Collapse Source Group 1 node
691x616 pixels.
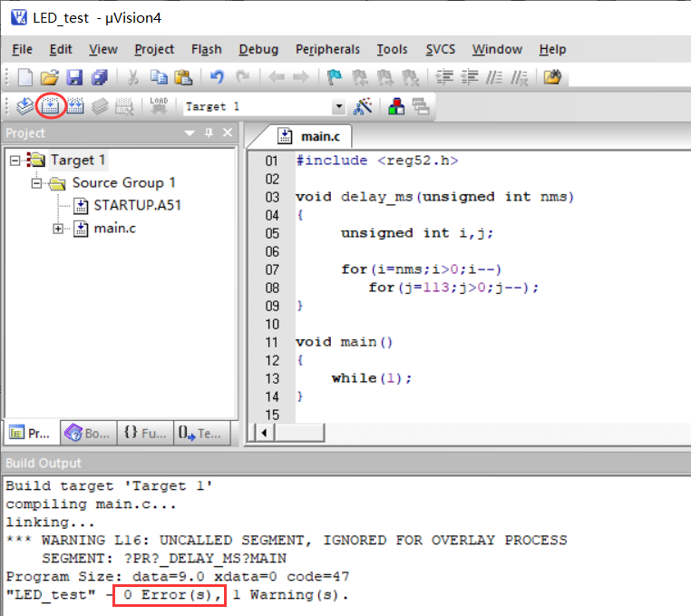[x=36, y=182]
